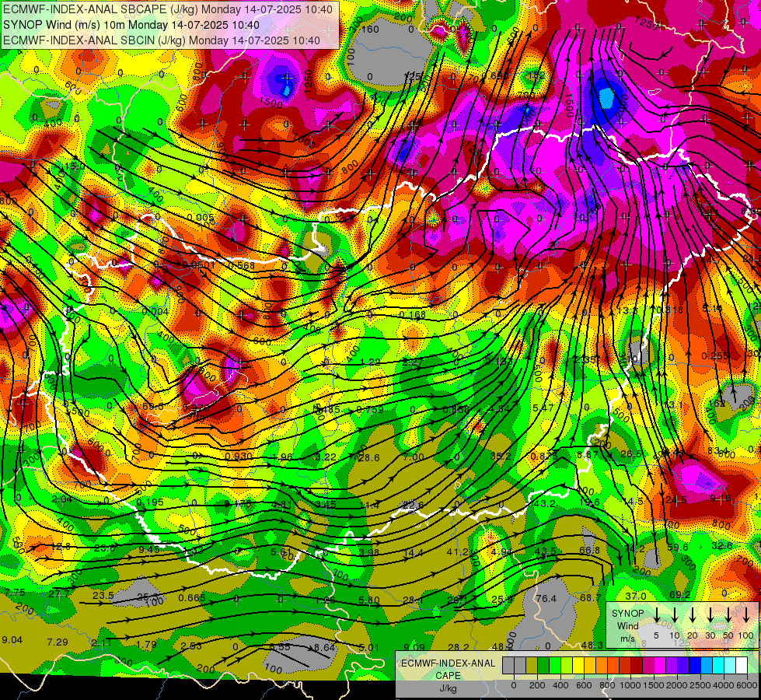Click the '8.64' value on the map
761x700 pixels.
coord(325,648)
